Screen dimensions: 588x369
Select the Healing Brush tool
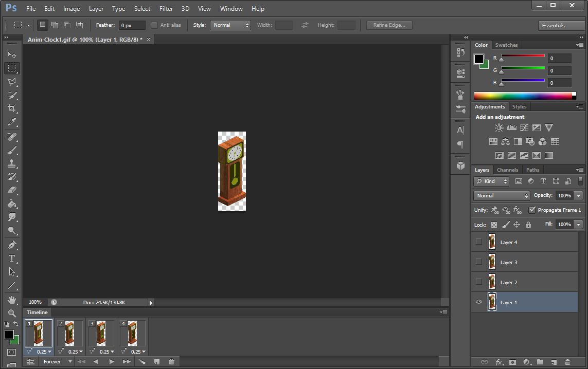[12, 137]
